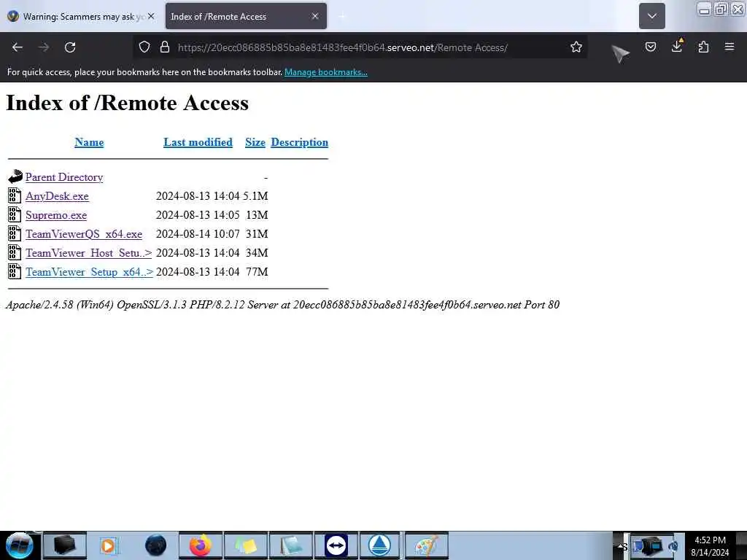Viewport: 747px width, 560px height.
Task: Open the black folder taskbar icon
Action: [x=65, y=545]
